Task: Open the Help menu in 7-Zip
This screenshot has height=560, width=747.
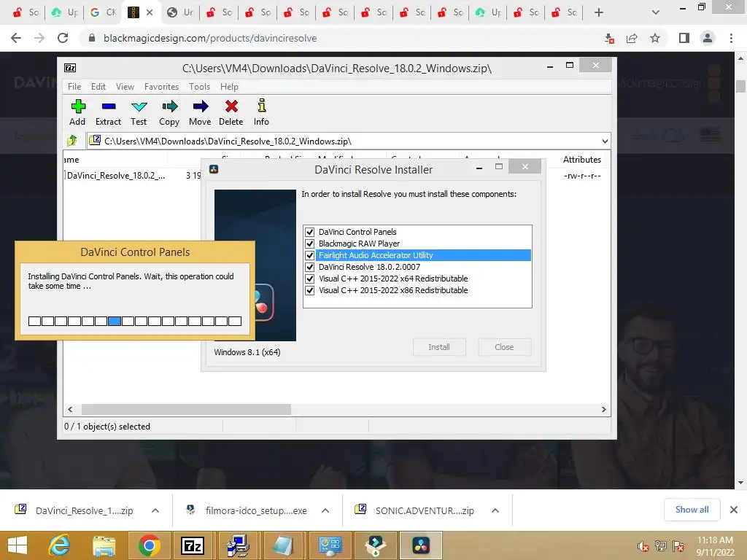Action: 229,87
